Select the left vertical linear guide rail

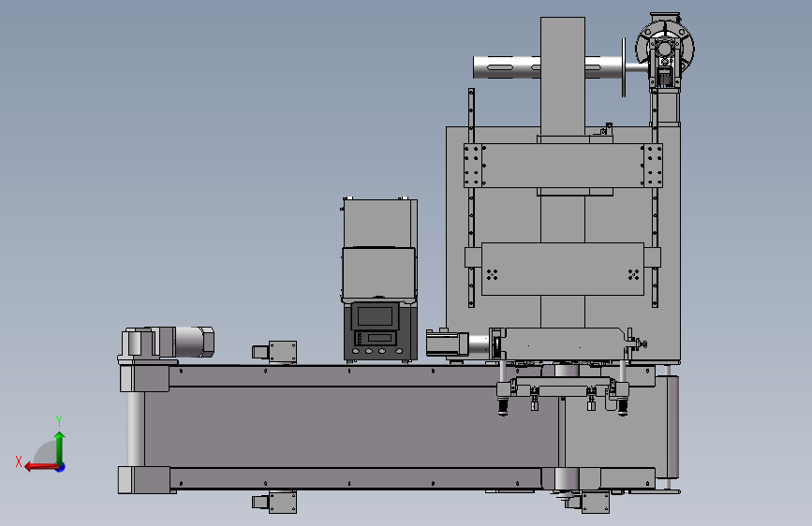(x=471, y=197)
